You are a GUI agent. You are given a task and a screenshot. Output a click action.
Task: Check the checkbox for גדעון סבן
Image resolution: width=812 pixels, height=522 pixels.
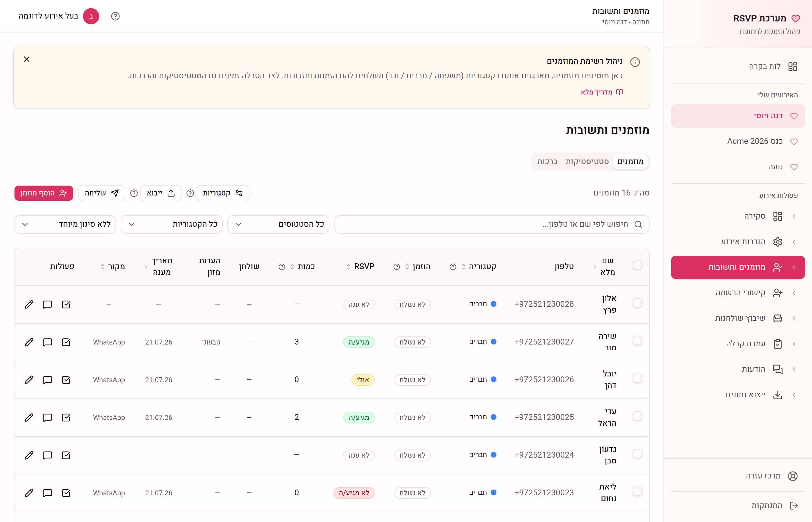click(637, 453)
